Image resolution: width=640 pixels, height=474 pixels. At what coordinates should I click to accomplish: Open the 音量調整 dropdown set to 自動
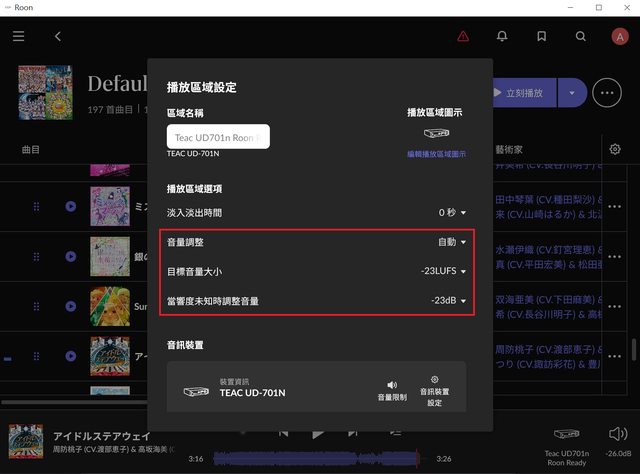[x=452, y=242]
